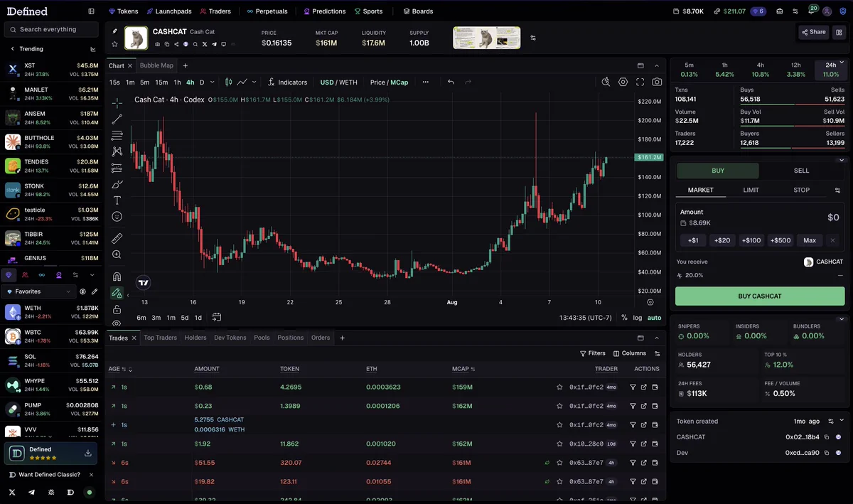Click the Search everything field
Screen dimensions: 853x504
pos(51,29)
